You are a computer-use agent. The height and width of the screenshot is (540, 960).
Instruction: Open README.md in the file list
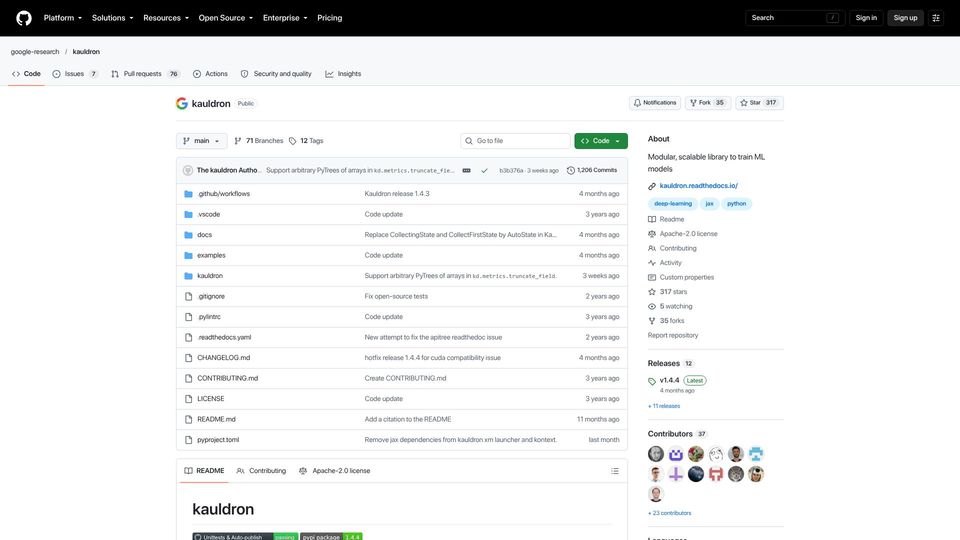pyautogui.click(x=216, y=419)
